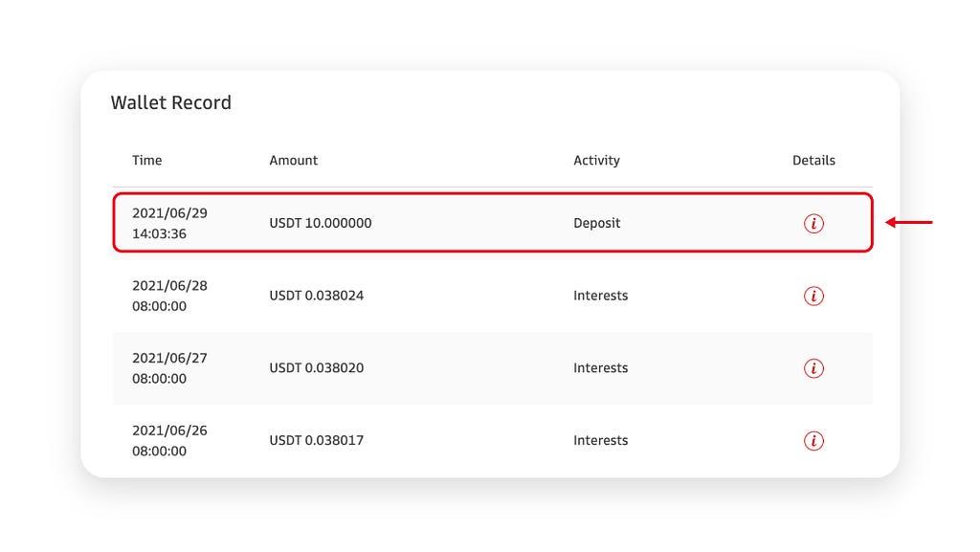Open details icon for the Deposit record
The width and height of the screenshot is (980, 552).
coord(813,223)
